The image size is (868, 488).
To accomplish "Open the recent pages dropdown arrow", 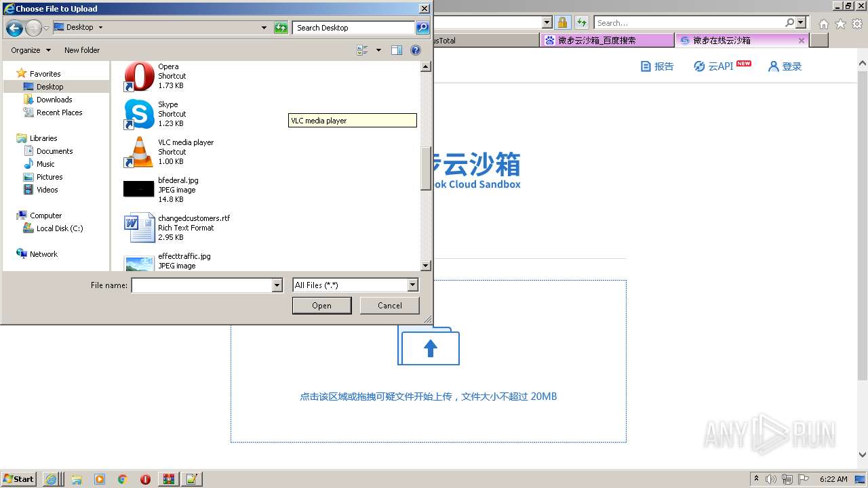I will pyautogui.click(x=46, y=28).
